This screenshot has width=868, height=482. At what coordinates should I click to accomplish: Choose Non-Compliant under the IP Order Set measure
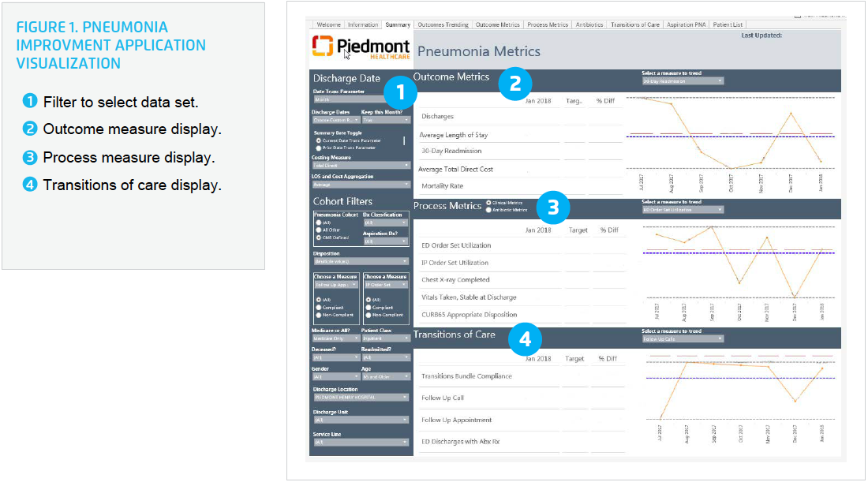pos(369,316)
